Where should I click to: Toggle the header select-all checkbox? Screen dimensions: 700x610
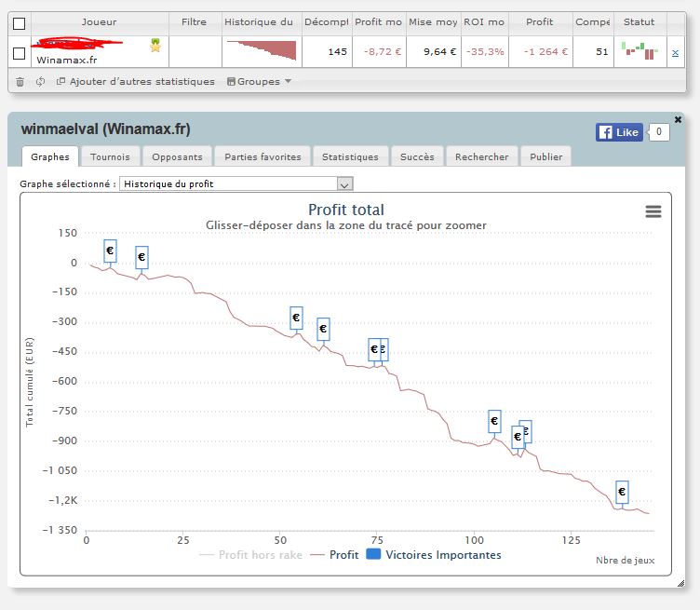coord(20,23)
